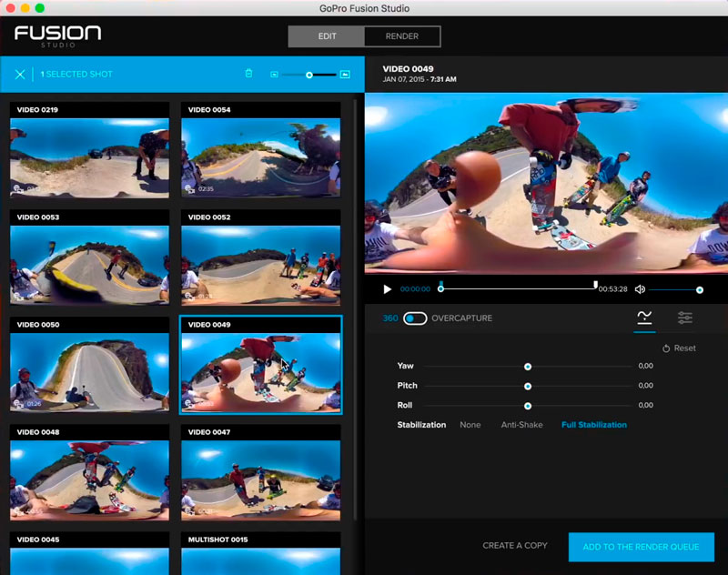Viewport: 728px width, 575px height.
Task: Click the large thumbnail size icon
Action: pos(345,75)
